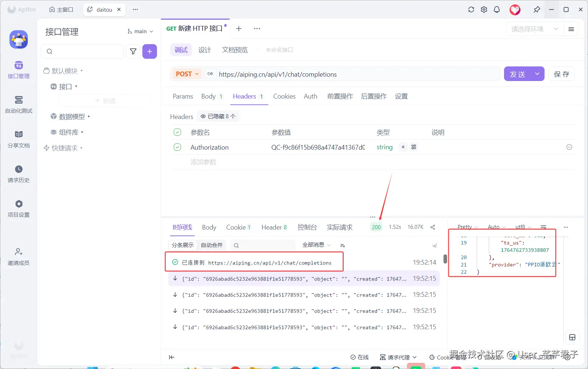Click the word wrap icon in response viewer
The height and width of the screenshot is (369, 588).
click(543, 227)
